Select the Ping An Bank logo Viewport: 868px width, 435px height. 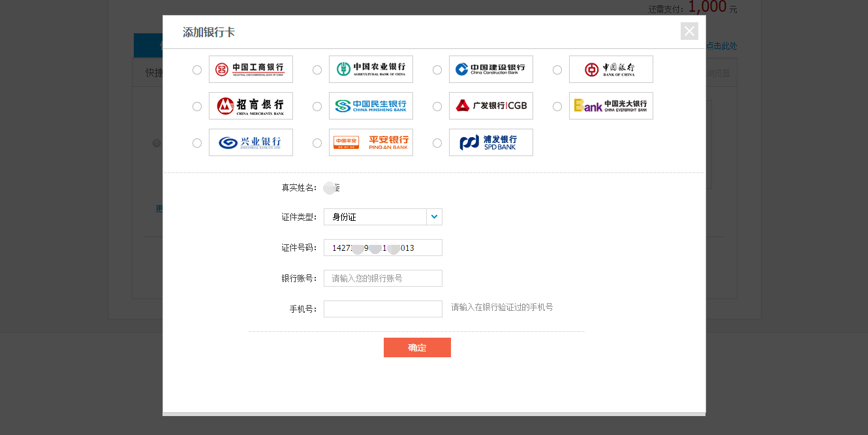pyautogui.click(x=371, y=142)
